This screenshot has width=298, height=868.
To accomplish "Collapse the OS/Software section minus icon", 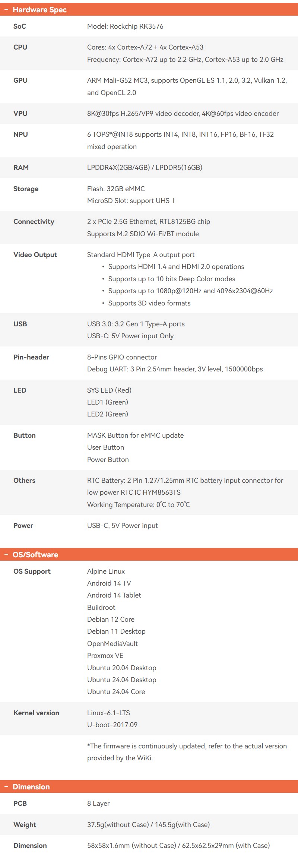I will point(6,555).
